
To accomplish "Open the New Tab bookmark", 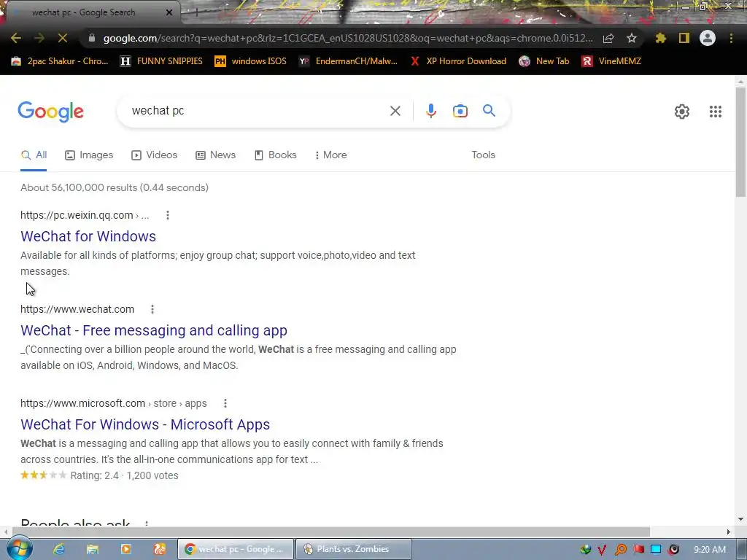I will click(x=544, y=61).
